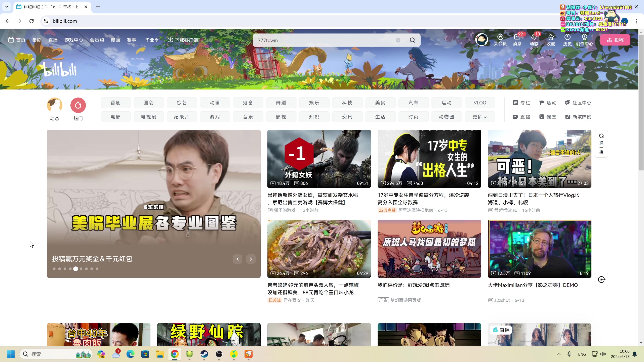The height and width of the screenshot is (362, 644).
Task: Open 直播 in top navigation bar
Action: click(x=53, y=40)
